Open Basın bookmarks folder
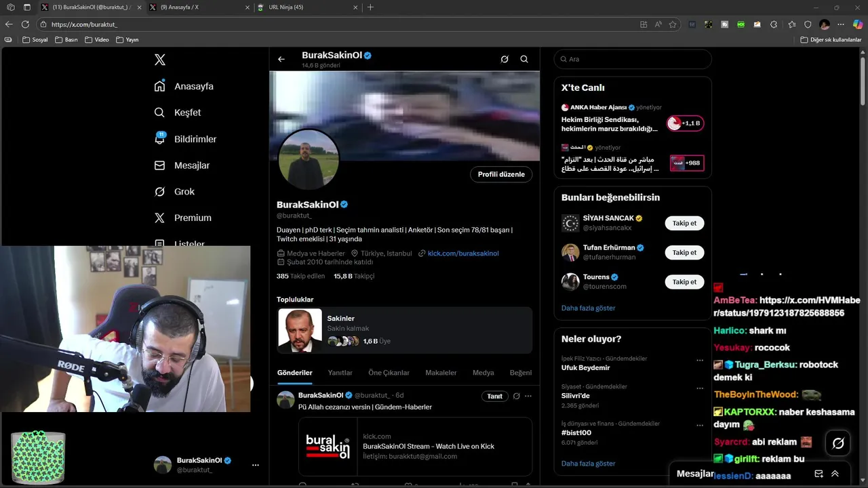This screenshot has height=488, width=868. 66,40
